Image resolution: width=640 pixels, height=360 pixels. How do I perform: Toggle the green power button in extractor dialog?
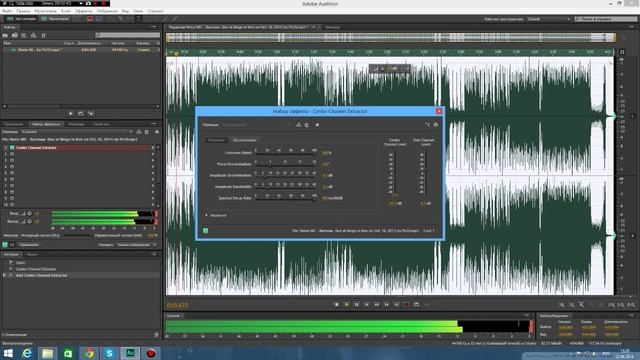[x=206, y=231]
